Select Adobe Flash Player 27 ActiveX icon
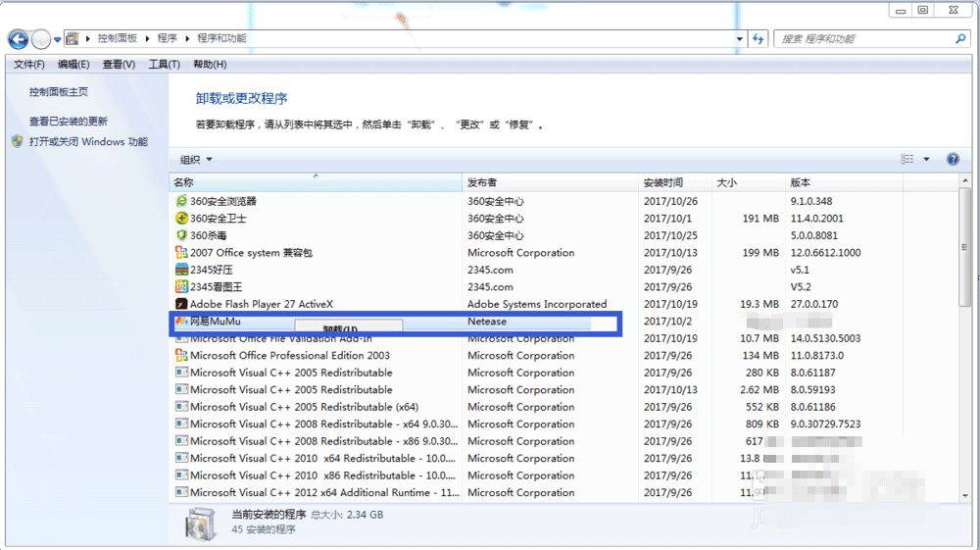The height and width of the screenshot is (550, 980). click(181, 304)
